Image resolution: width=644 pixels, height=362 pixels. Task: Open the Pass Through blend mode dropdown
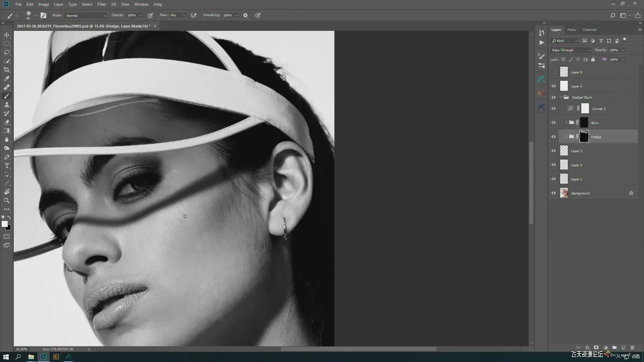(571, 50)
